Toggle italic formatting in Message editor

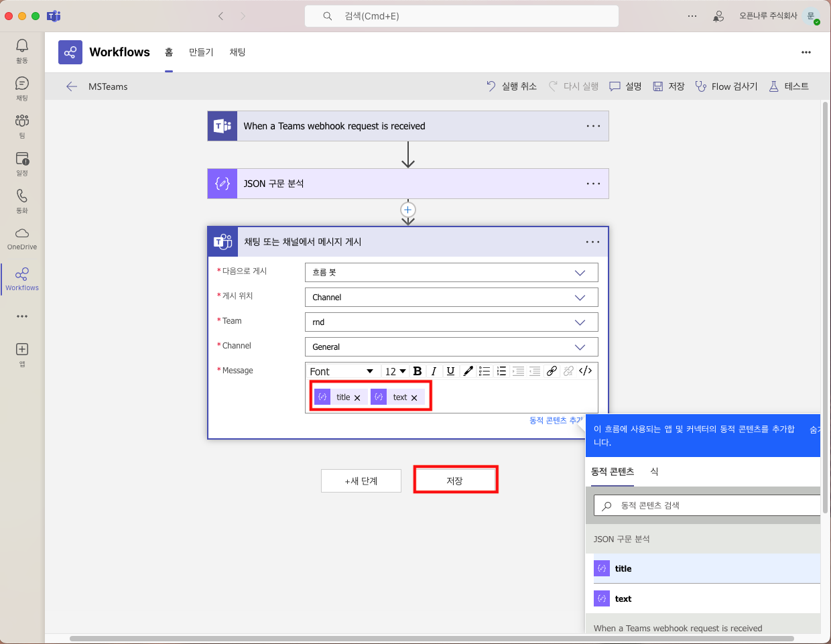434,371
